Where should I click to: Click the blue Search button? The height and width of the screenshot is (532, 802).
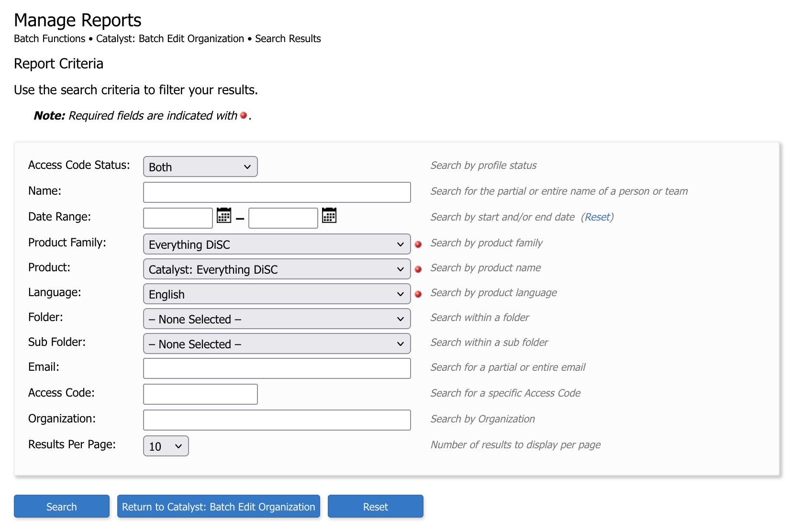point(62,506)
